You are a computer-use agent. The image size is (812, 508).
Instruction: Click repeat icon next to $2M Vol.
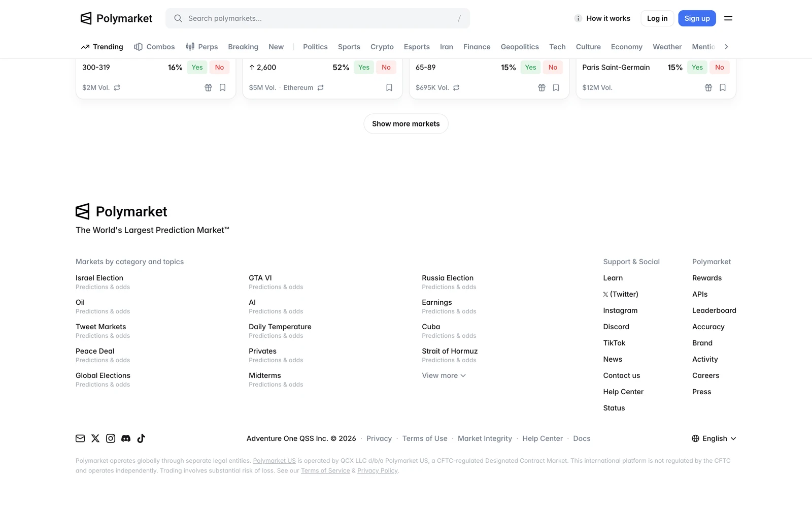click(x=117, y=87)
